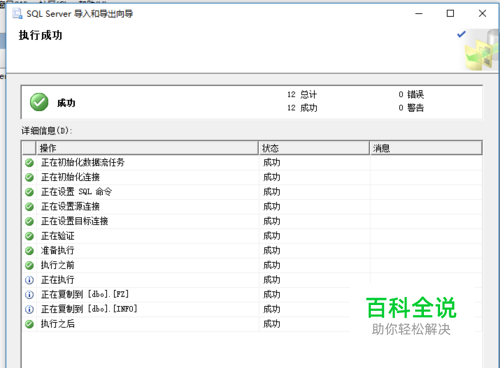
Task: Minimize the SQL Server wizard window
Action: click(419, 14)
